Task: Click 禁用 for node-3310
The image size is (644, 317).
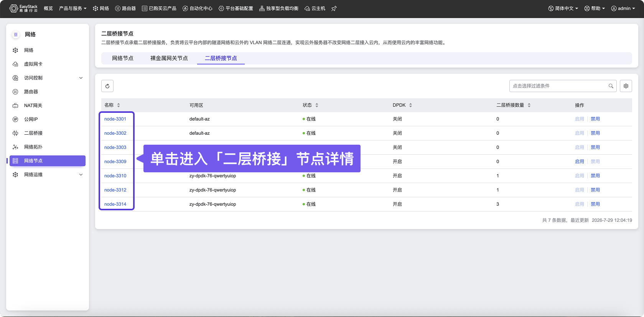Action: pyautogui.click(x=595, y=176)
